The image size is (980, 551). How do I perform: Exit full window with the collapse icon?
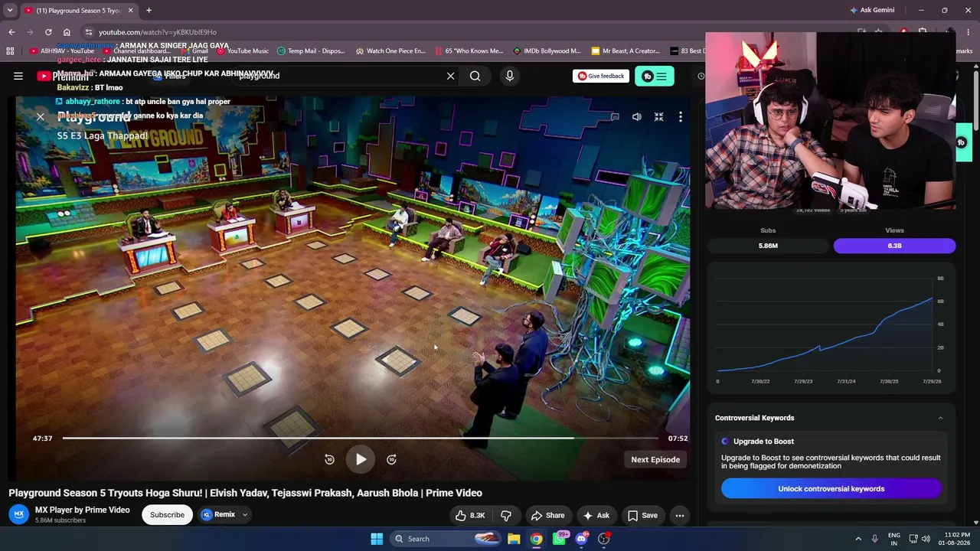click(x=658, y=117)
